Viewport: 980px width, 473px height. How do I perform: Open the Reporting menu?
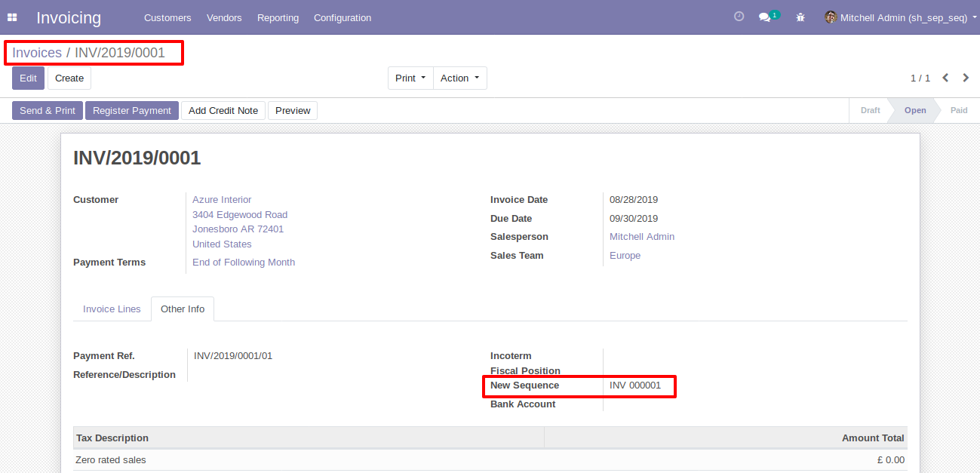(278, 17)
